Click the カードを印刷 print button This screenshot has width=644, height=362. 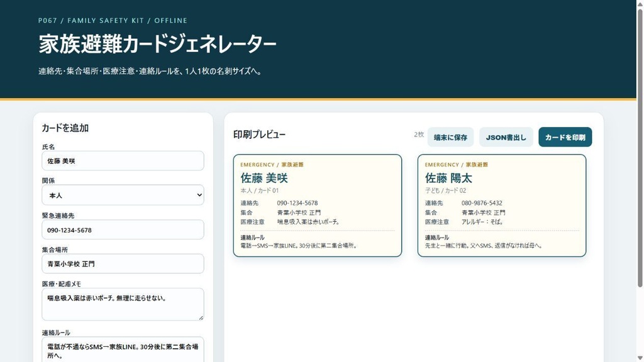565,137
